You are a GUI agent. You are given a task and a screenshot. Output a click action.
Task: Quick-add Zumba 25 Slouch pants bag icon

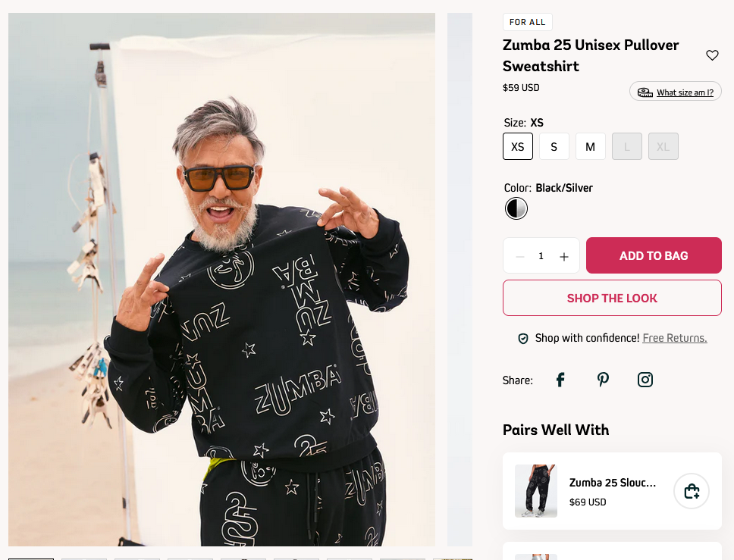point(692,491)
